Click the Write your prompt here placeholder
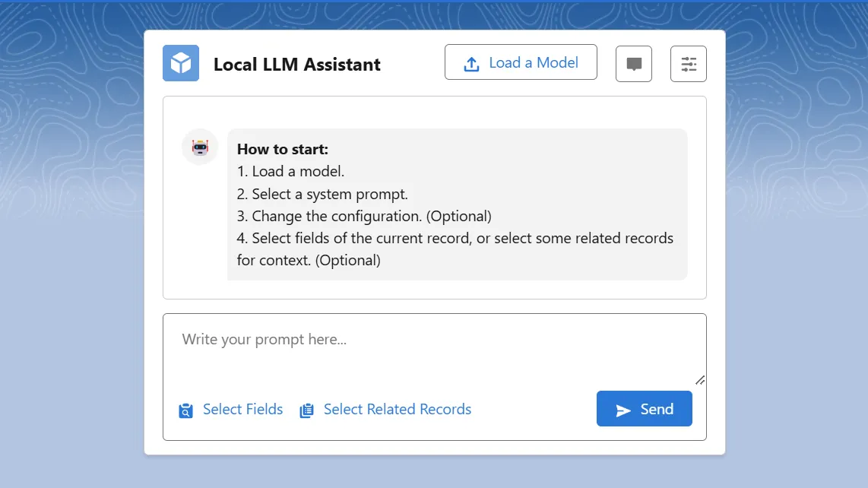 [x=264, y=339]
